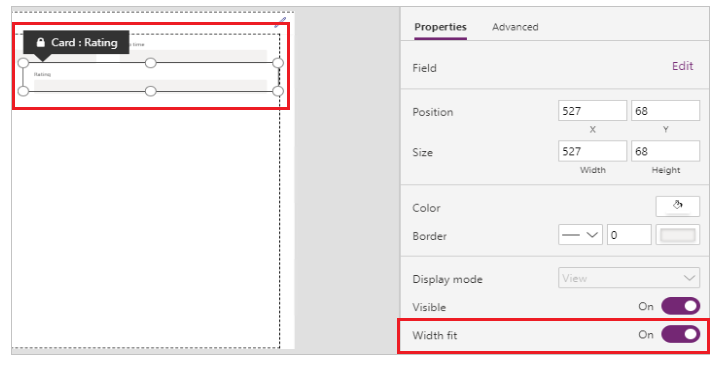
Task: Click the Edit link next to Field
Action: coord(682,66)
